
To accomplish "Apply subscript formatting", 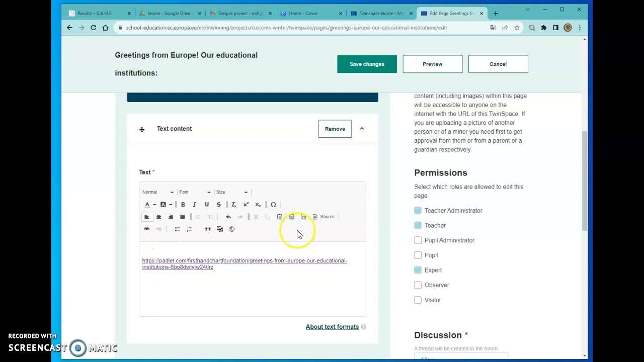I will (258, 205).
